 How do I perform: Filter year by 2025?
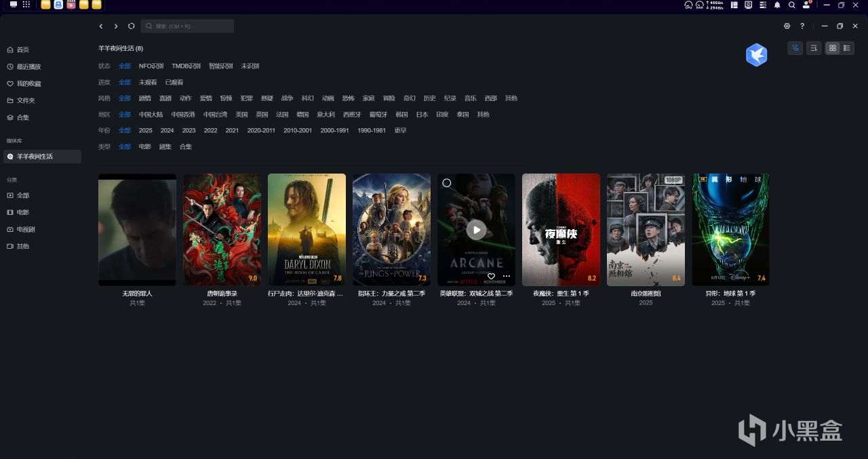click(146, 130)
